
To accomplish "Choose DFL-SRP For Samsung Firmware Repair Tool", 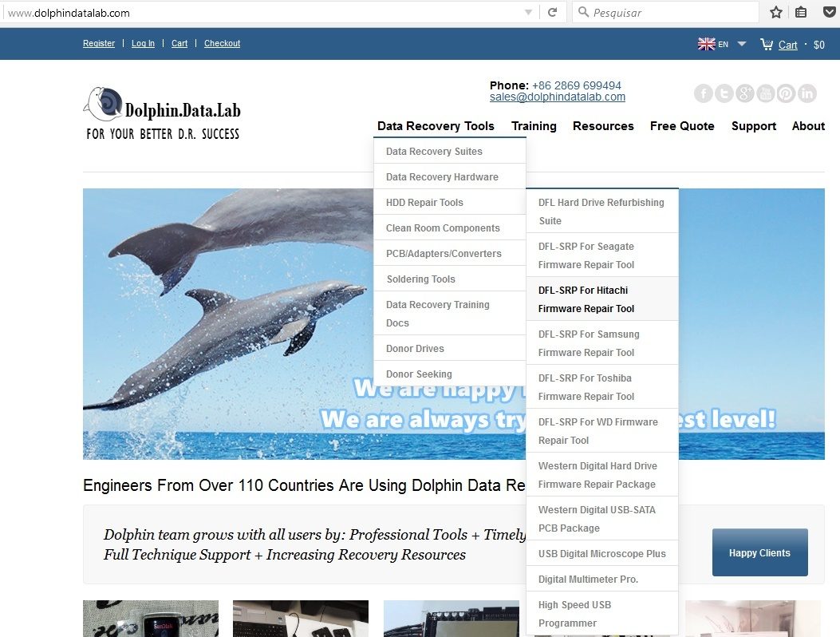I will click(602, 343).
